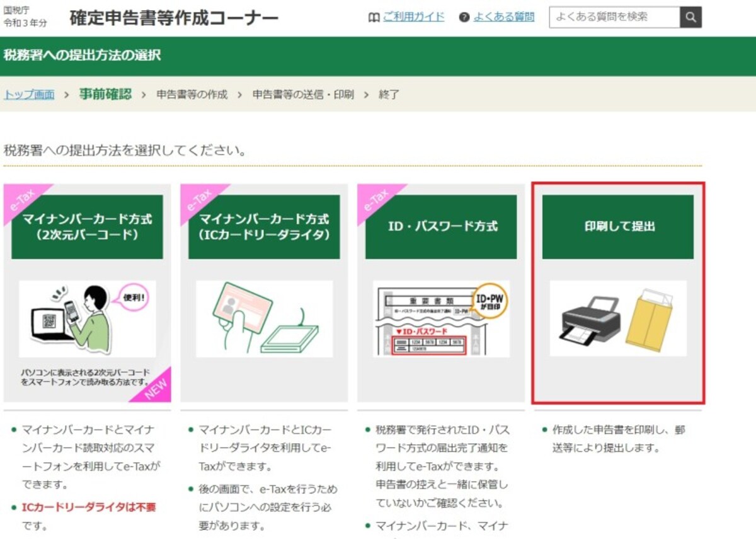
Task: Go back via トップ画面 breadcrumb link
Action: [x=29, y=95]
